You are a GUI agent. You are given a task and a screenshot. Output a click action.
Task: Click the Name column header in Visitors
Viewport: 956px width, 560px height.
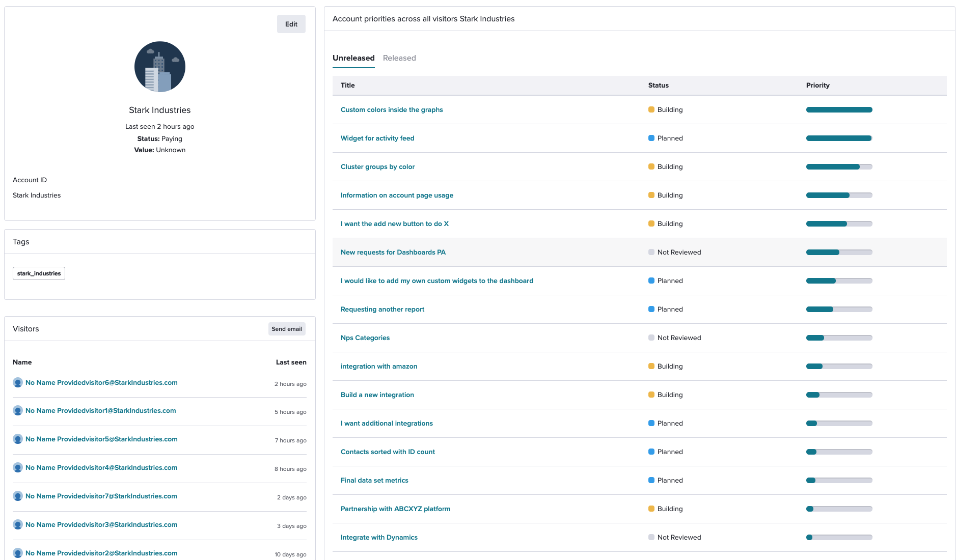click(x=22, y=362)
